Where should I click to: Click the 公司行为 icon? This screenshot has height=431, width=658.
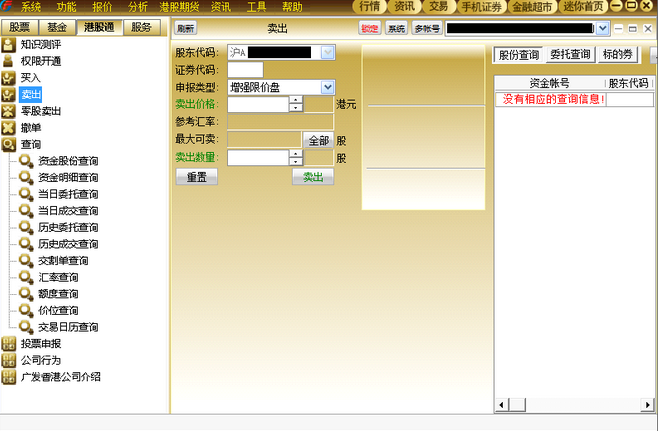click(8, 360)
